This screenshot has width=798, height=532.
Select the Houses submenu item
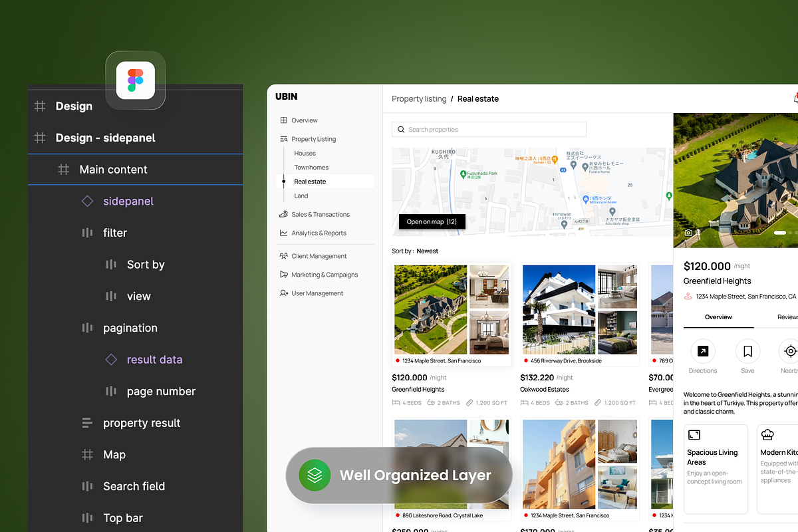pos(305,154)
